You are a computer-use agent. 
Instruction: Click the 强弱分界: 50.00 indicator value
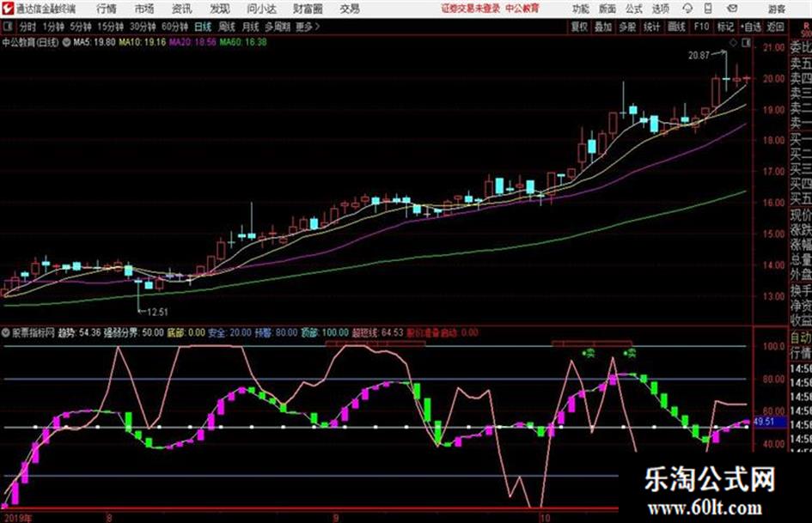[133, 333]
